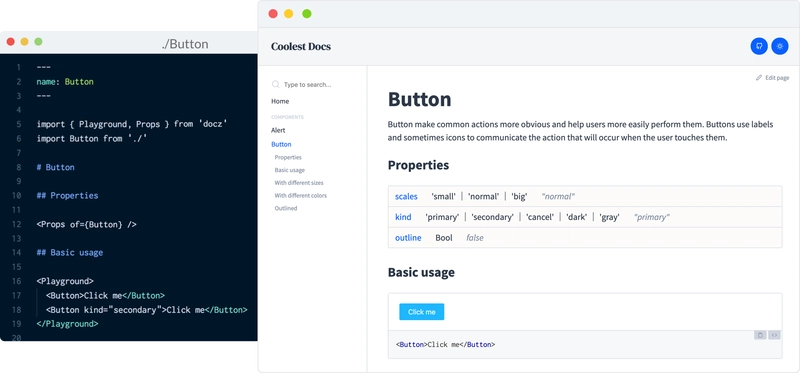Click the 'big' value in scales row
Viewport: 800px width, 373px height.
click(519, 196)
